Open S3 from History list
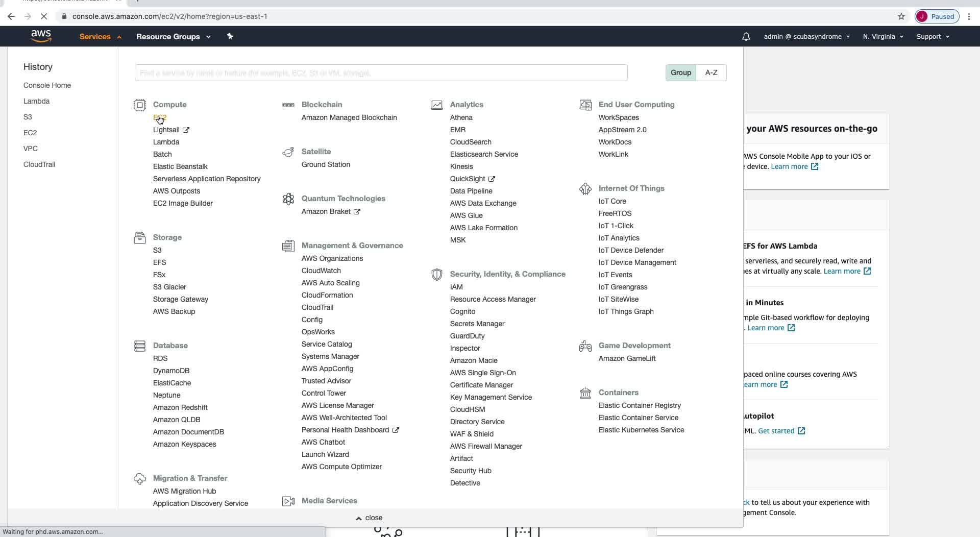The image size is (980, 537). coord(28,117)
